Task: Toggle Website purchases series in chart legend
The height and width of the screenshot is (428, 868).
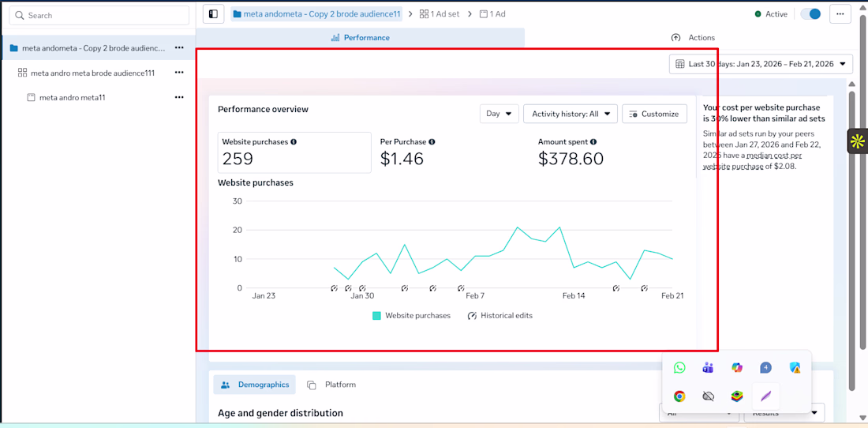Action: pyautogui.click(x=411, y=316)
